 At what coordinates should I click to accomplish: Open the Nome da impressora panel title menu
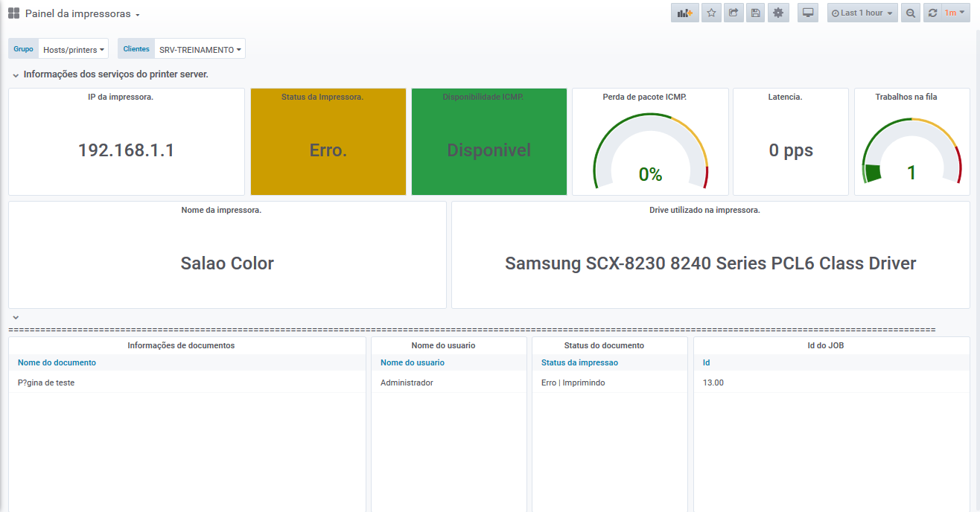point(221,210)
